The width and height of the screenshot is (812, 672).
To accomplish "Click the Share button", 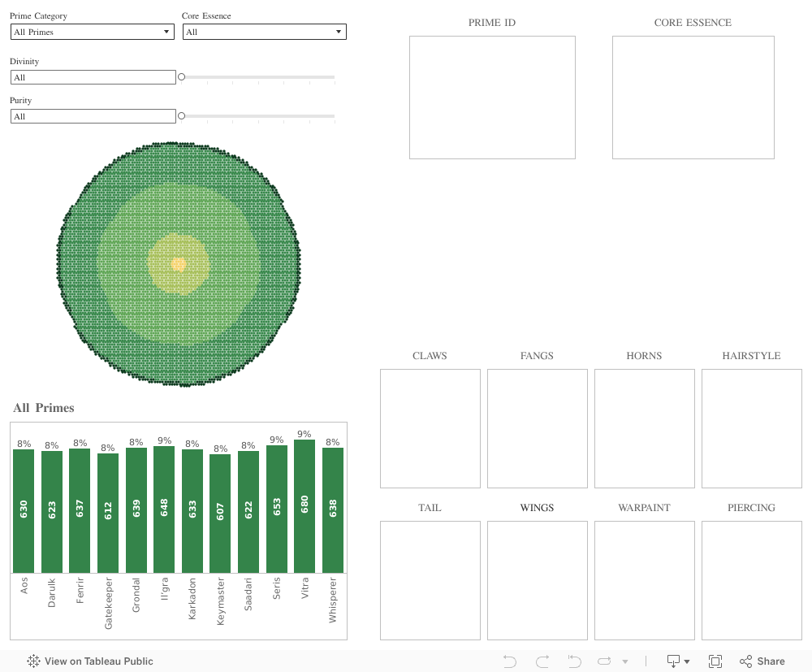I will [762, 661].
